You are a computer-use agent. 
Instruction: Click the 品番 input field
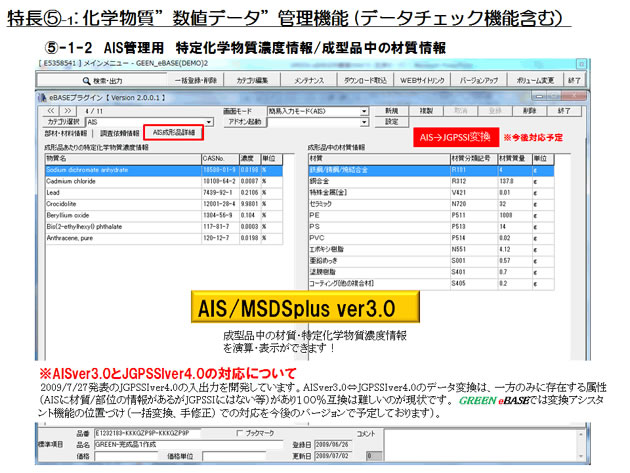[147, 433]
